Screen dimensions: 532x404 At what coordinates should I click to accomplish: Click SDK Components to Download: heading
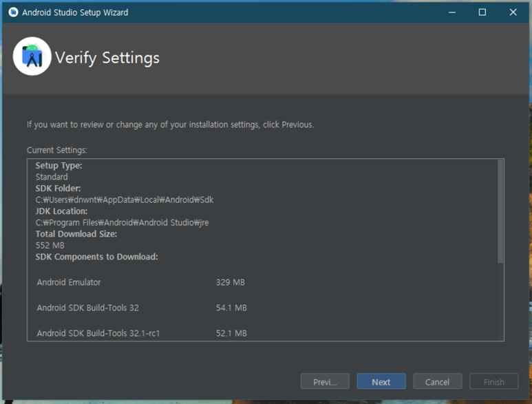click(97, 257)
